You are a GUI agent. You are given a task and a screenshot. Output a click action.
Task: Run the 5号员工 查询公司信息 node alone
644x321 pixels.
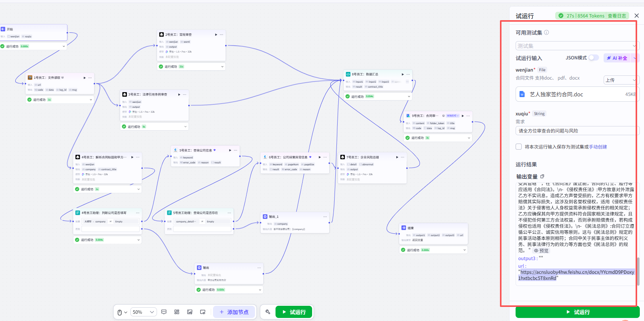click(x=230, y=150)
